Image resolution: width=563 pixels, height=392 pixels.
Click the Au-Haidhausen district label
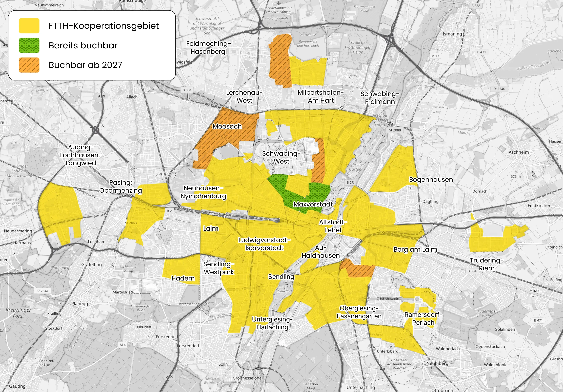pyautogui.click(x=321, y=252)
